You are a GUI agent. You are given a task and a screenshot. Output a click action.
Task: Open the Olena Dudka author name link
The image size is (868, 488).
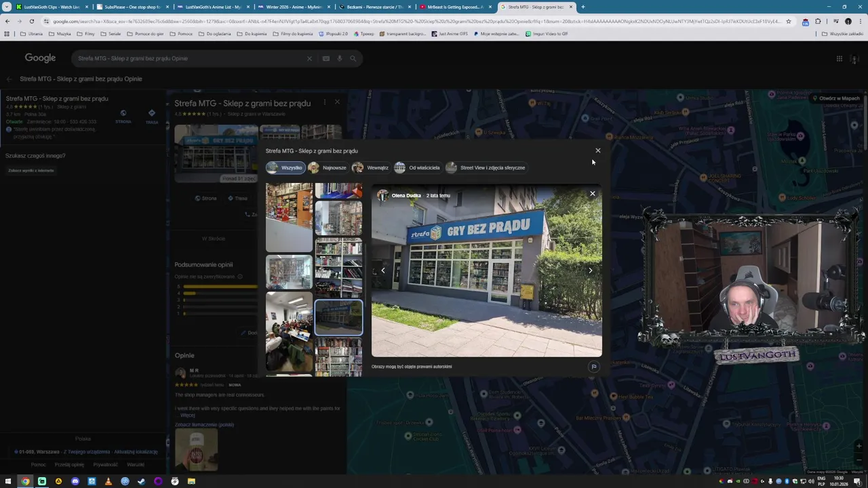406,195
